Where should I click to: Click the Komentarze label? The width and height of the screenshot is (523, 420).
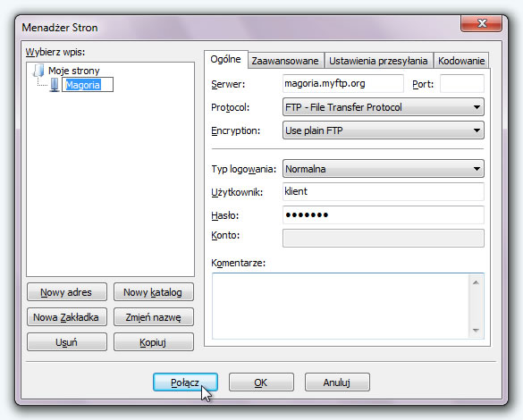point(238,263)
